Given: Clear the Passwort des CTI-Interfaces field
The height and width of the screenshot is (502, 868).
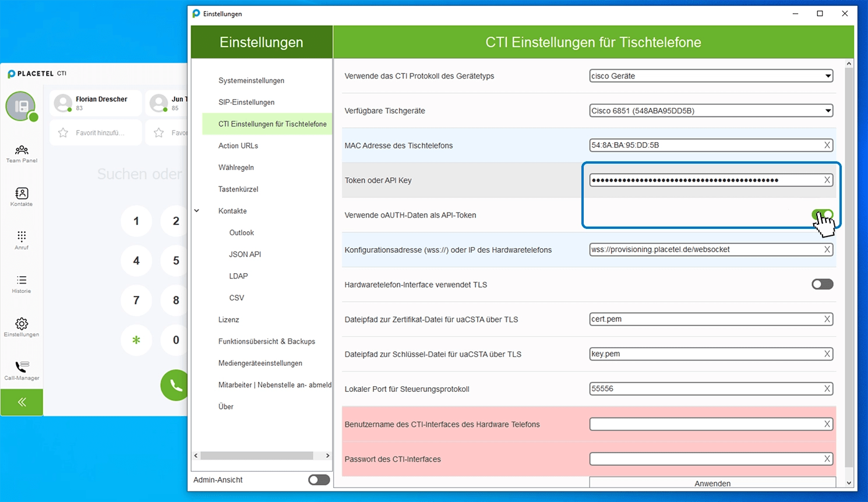Looking at the screenshot, I should point(827,459).
